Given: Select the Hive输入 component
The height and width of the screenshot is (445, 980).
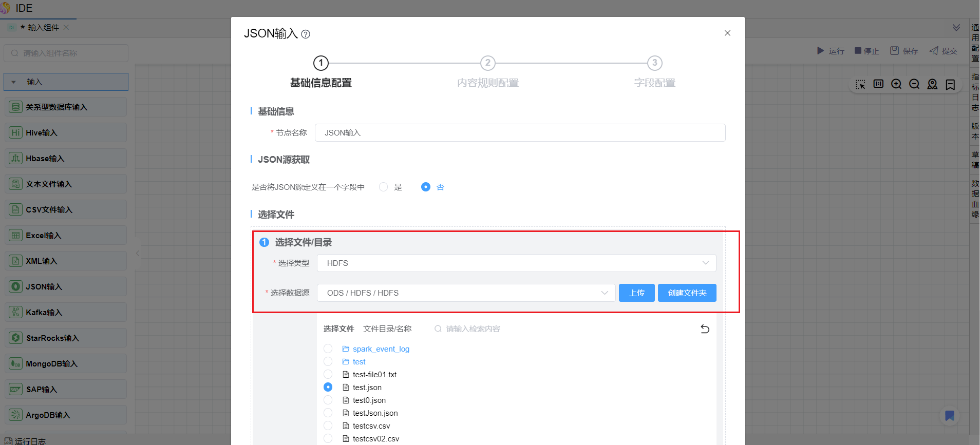Looking at the screenshot, I should (x=66, y=132).
